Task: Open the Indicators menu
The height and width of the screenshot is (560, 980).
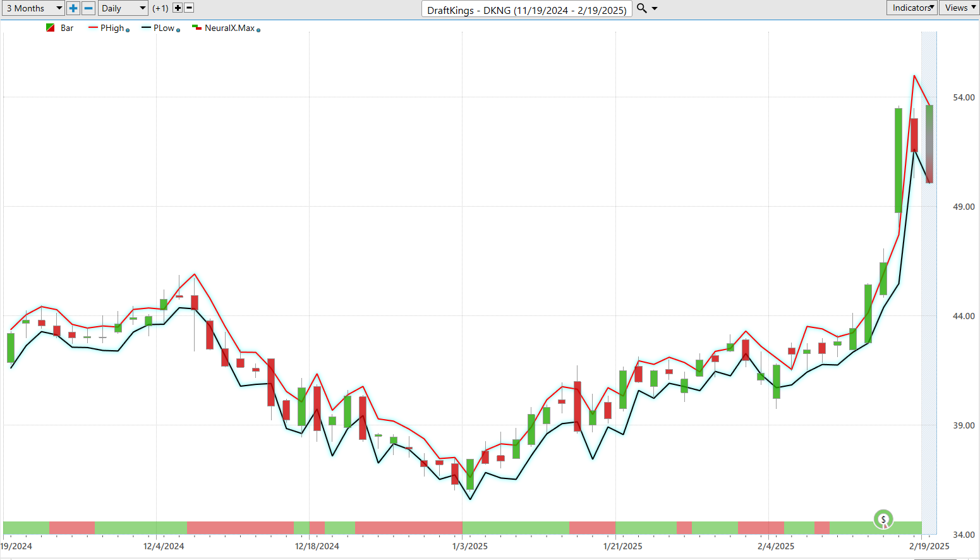Action: (x=912, y=8)
